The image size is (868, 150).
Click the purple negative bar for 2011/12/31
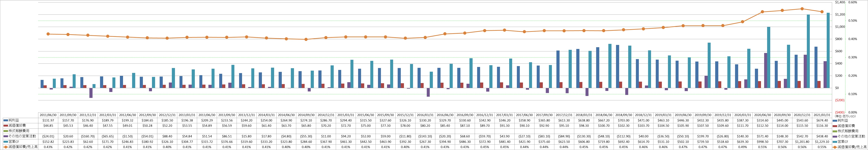pyautogui.click(x=91, y=93)
